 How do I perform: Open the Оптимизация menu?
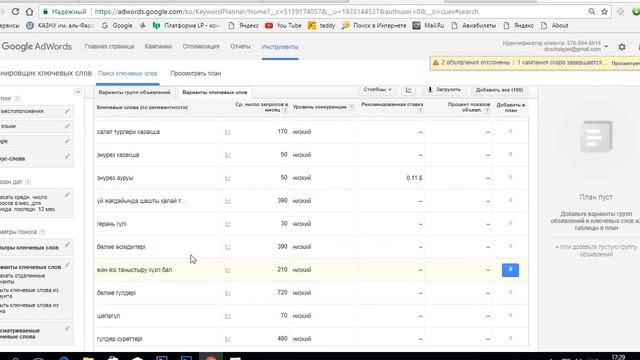201,47
